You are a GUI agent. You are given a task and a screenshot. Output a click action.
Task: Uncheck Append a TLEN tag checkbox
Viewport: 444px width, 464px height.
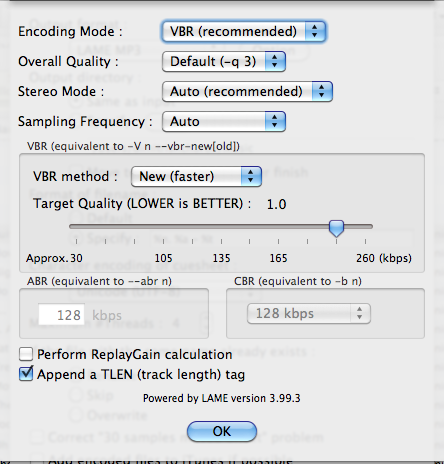[x=26, y=374]
